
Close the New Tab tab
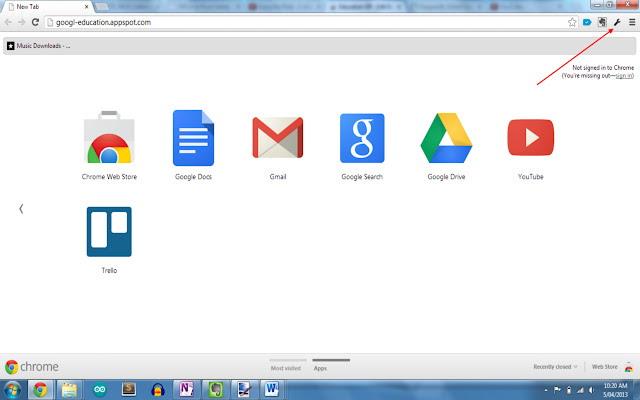point(87,7)
